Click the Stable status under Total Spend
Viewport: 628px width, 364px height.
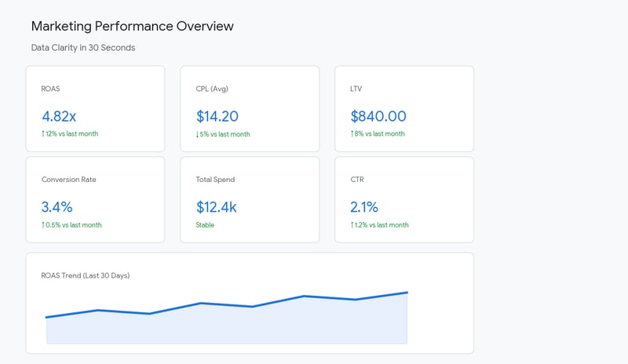coord(206,225)
